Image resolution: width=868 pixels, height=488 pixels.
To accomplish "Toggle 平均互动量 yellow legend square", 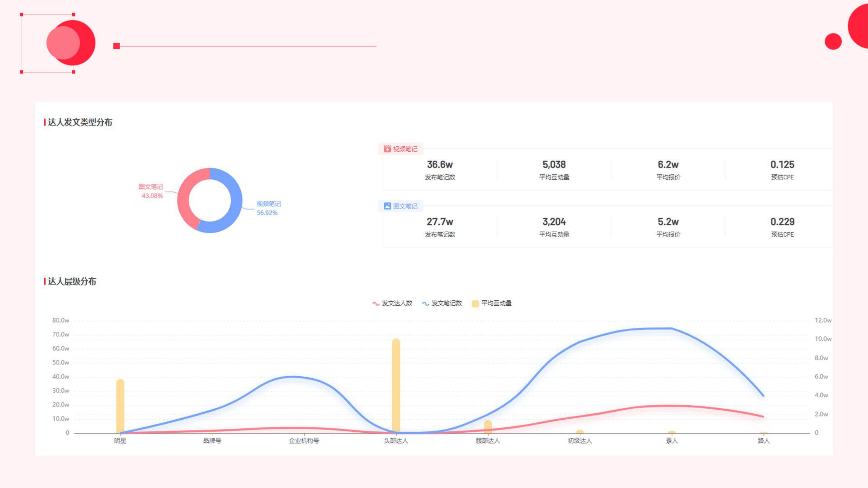I will 475,303.
